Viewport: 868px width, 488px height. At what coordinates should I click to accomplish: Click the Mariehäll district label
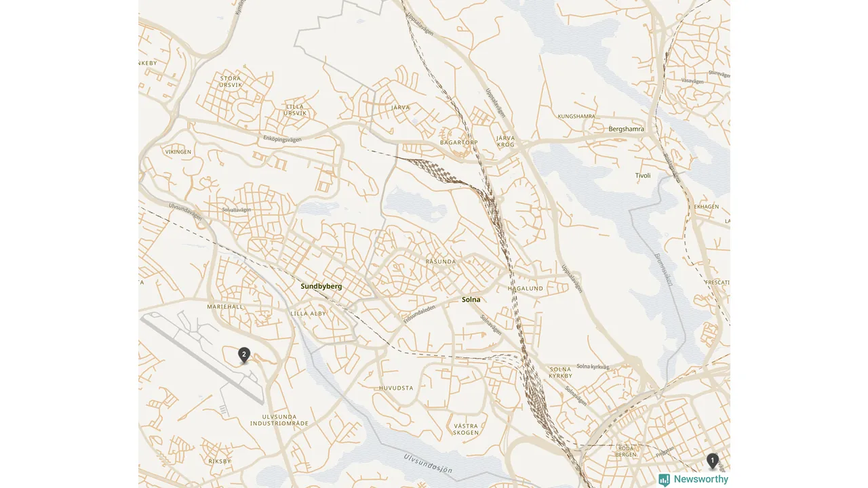tap(225, 307)
